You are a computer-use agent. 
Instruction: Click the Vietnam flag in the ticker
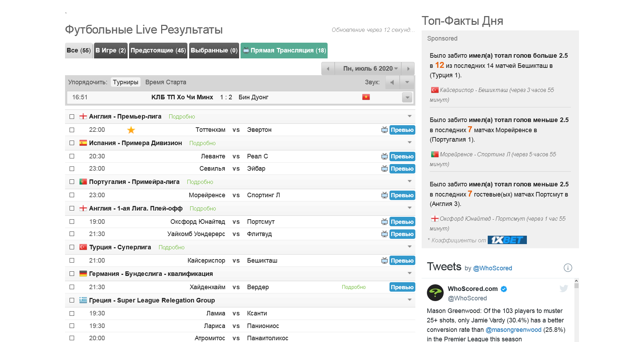tap(366, 97)
